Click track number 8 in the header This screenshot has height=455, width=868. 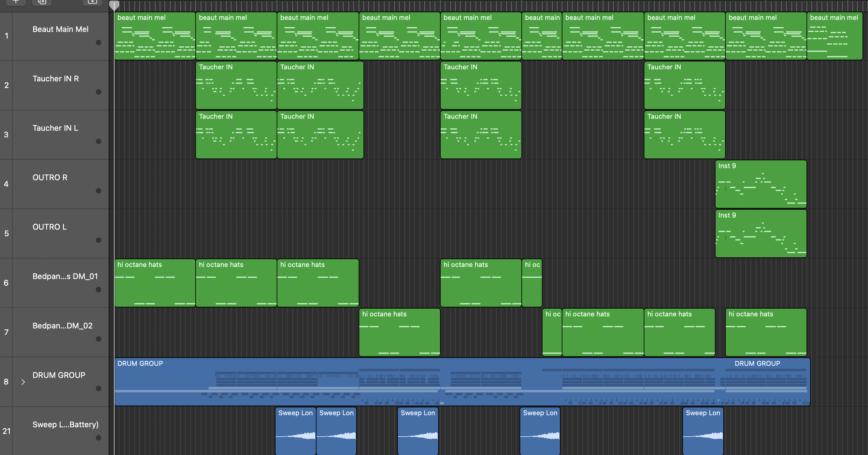click(x=6, y=382)
